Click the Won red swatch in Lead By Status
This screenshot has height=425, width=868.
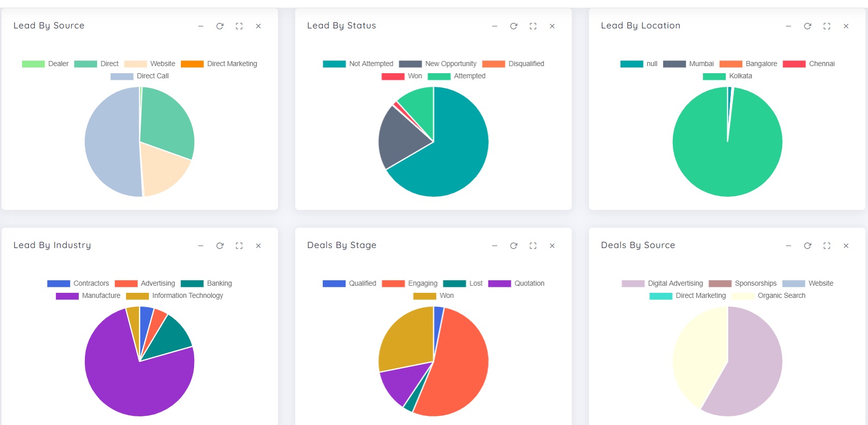pyautogui.click(x=393, y=76)
